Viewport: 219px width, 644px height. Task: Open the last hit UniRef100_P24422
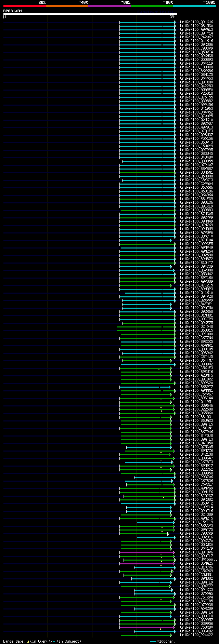click(196, 635)
